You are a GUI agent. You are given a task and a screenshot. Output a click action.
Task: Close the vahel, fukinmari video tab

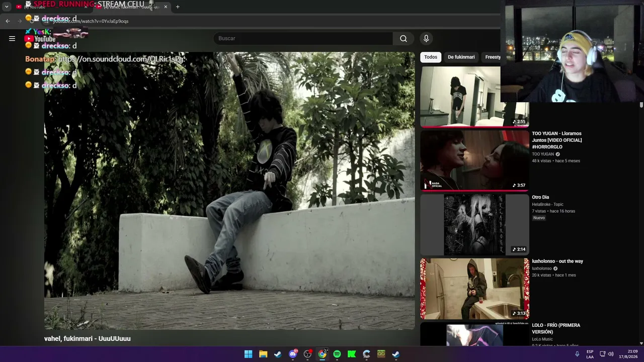point(166,7)
